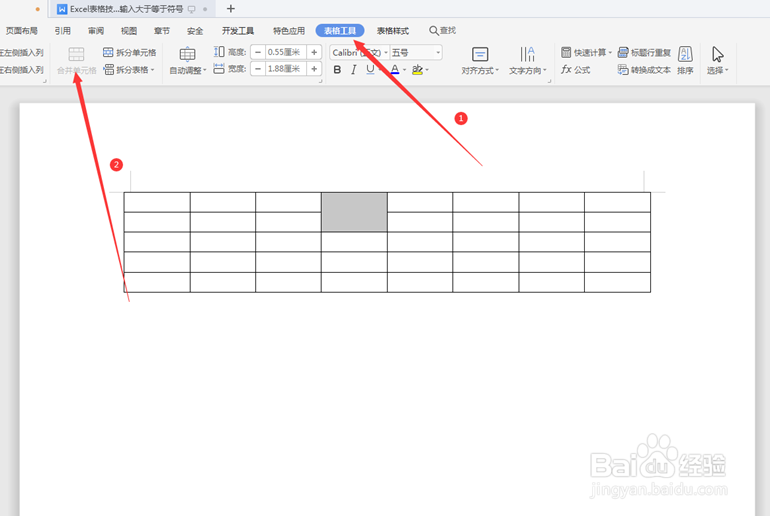The height and width of the screenshot is (516, 770).
Task: Increase column width with plus button
Action: point(314,69)
